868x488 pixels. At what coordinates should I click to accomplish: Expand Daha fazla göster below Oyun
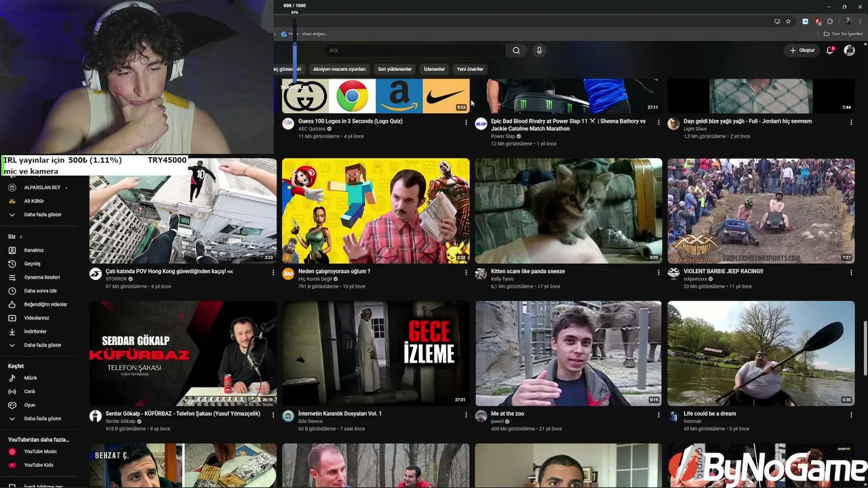point(43,419)
